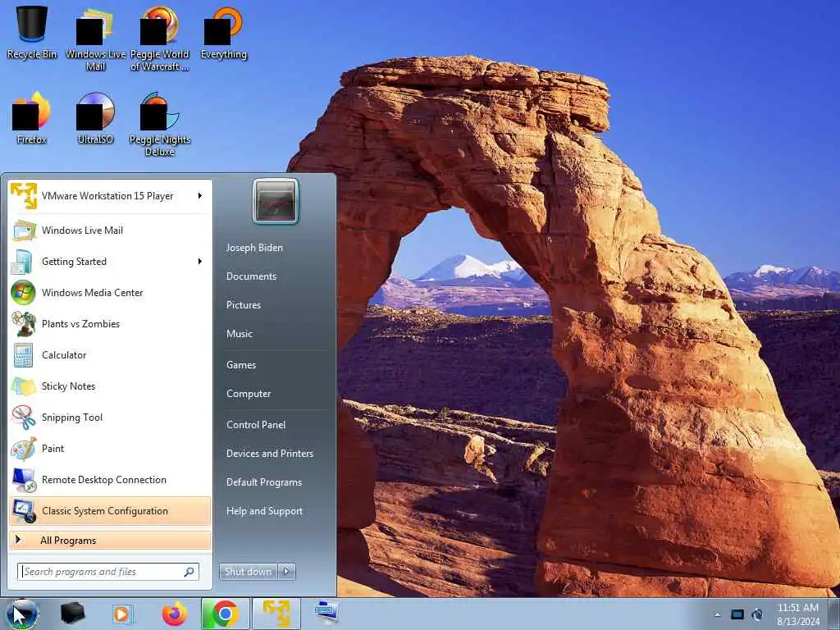Expand the All Programs list

110,541
